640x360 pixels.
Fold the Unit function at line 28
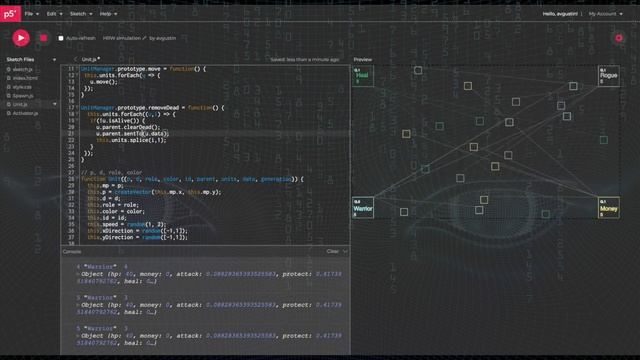click(77, 179)
